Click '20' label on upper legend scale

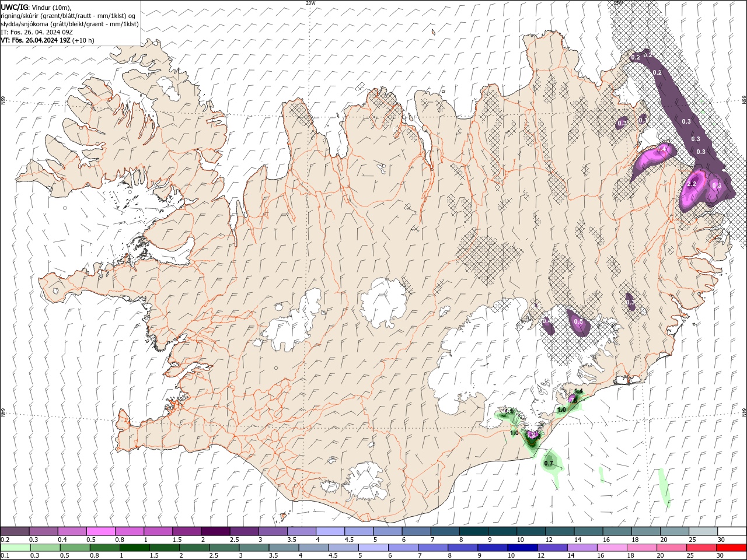point(664,540)
